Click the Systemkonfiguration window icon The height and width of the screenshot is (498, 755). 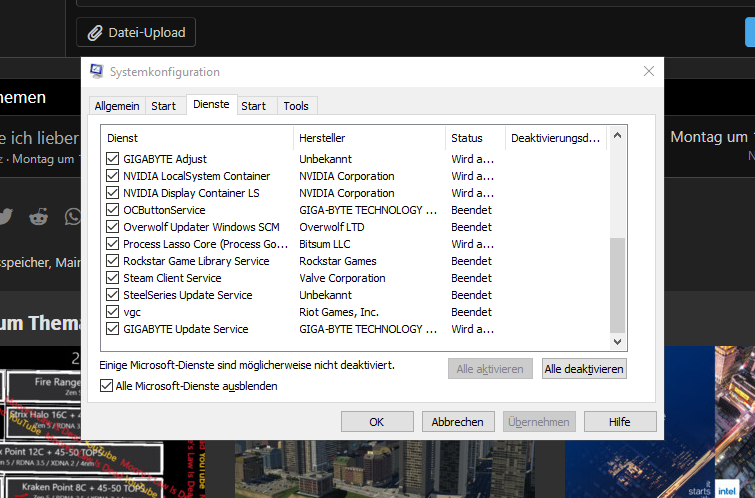pos(97,71)
